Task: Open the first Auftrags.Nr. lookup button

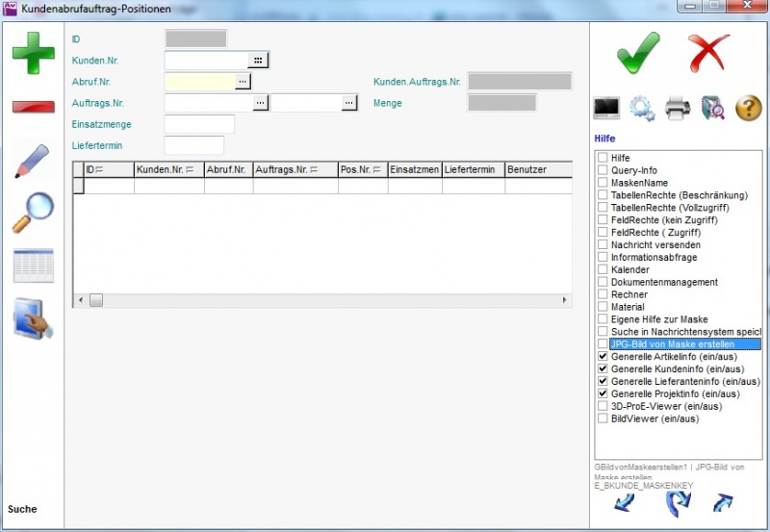Action: pyautogui.click(x=259, y=103)
